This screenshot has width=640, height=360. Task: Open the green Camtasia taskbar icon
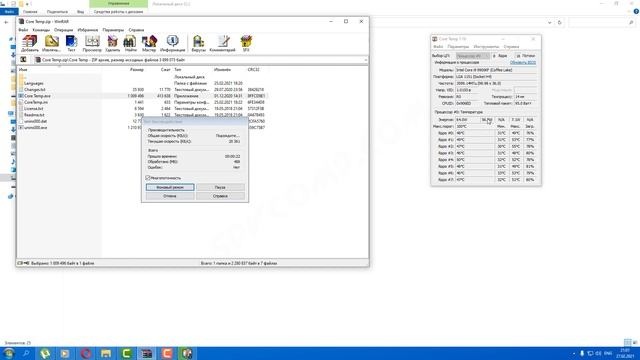pos(127,353)
